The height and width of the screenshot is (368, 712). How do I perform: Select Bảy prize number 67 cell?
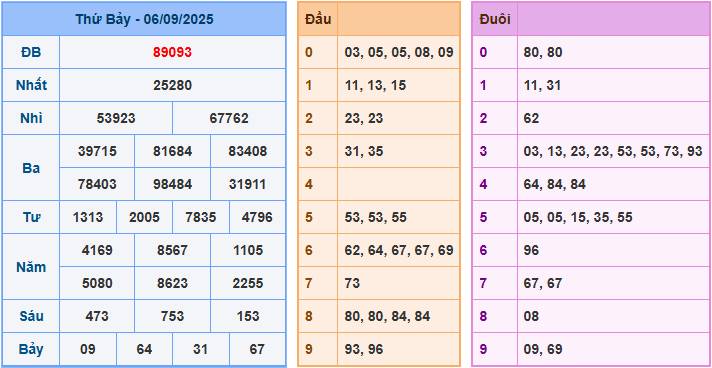point(257,349)
